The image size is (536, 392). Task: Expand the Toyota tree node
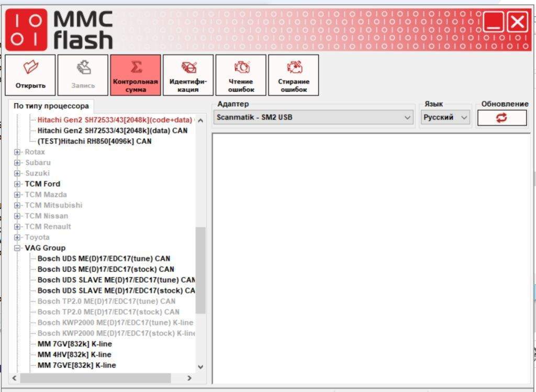coord(17,237)
